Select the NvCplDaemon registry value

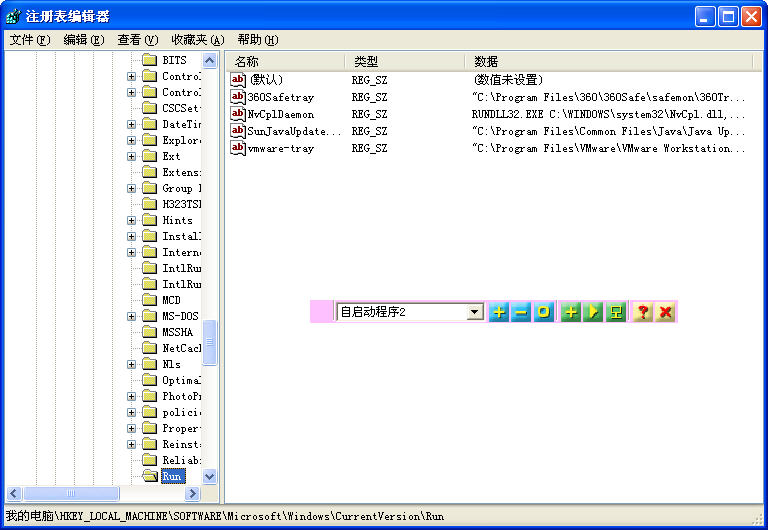point(280,114)
